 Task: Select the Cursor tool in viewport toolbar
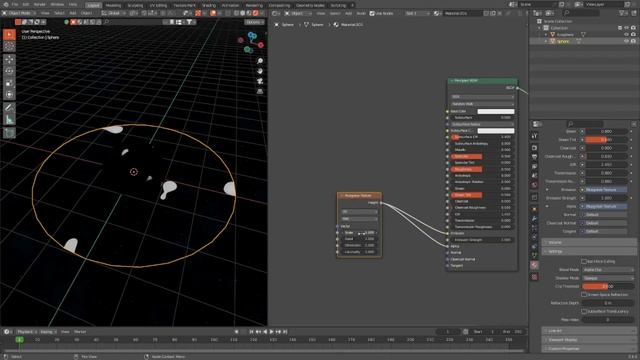coord(9,47)
